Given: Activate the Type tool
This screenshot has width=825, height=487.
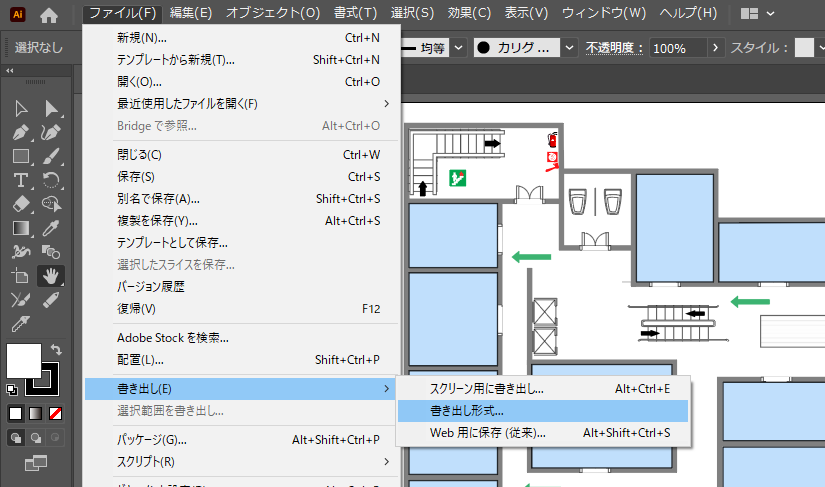Looking at the screenshot, I should 20,180.
